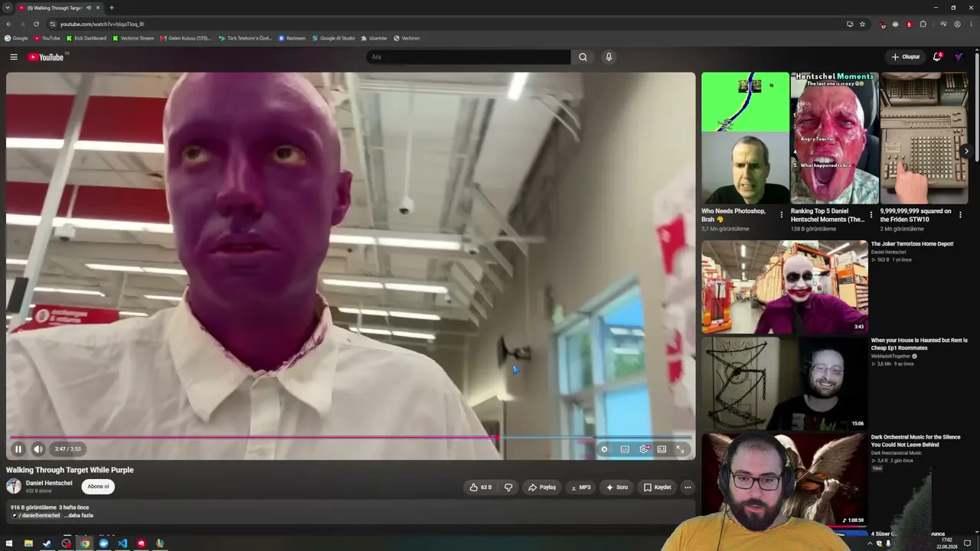
Task: Open 'Ranking Top 5 Daniel Hentschel Moments' short
Action: [835, 139]
